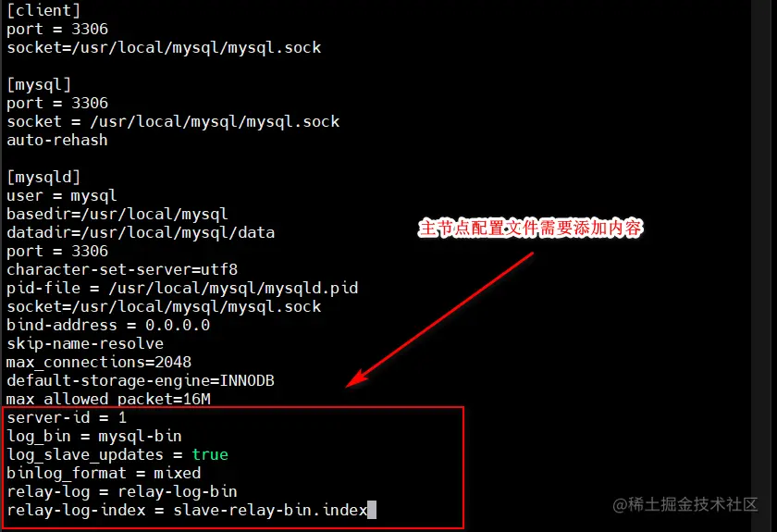Click the pid-file path line
Screen dimensions: 777x532
pyautogui.click(x=182, y=288)
